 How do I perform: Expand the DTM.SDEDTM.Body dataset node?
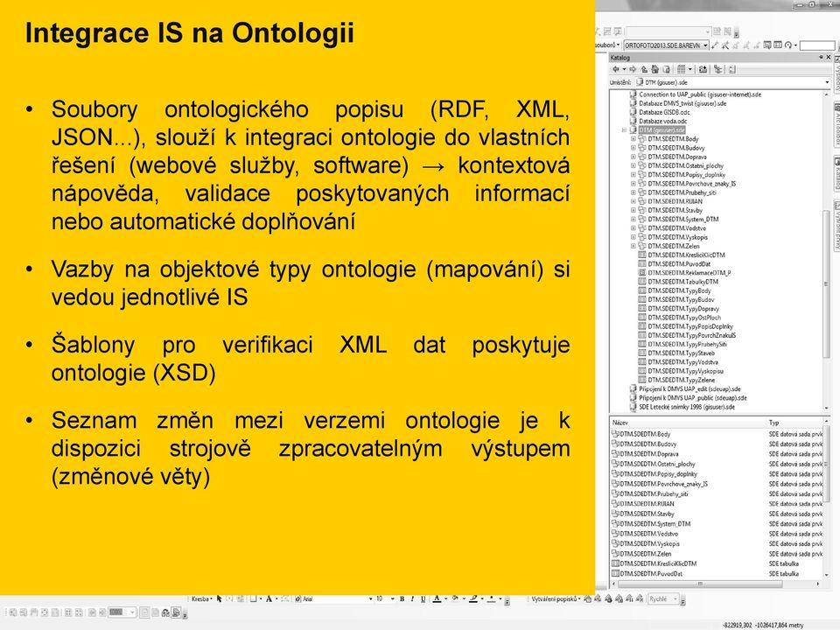pos(633,139)
